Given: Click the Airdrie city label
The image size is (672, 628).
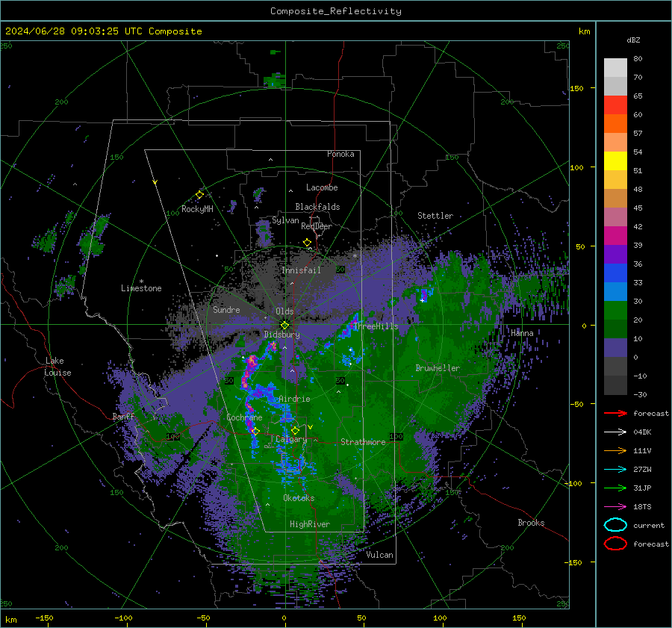Looking at the screenshot, I should (294, 399).
